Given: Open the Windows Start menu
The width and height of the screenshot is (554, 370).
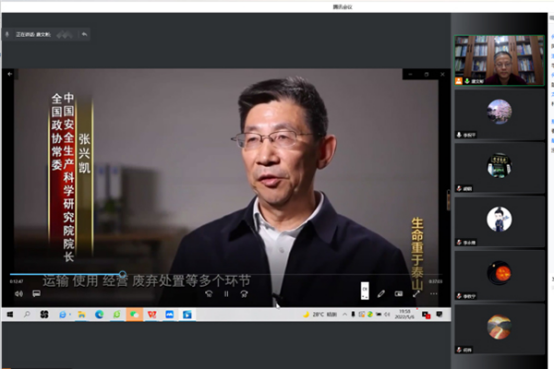Looking at the screenshot, I should pyautogui.click(x=10, y=314).
